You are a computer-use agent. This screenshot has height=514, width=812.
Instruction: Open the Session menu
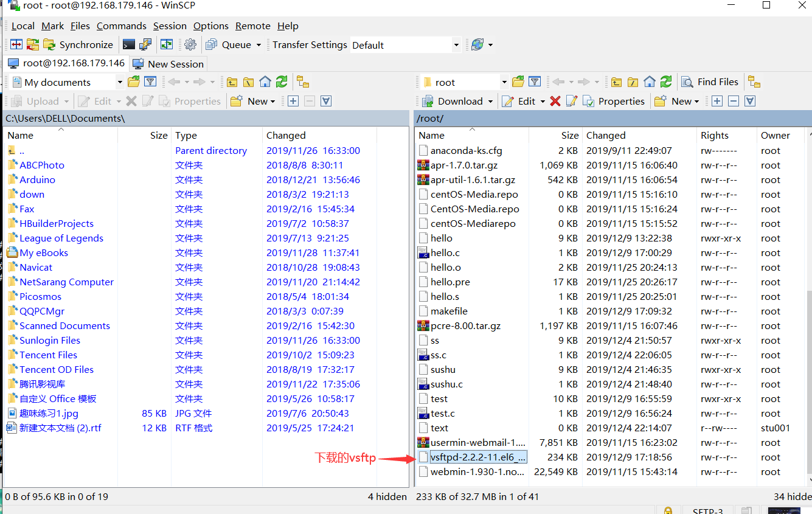point(170,26)
